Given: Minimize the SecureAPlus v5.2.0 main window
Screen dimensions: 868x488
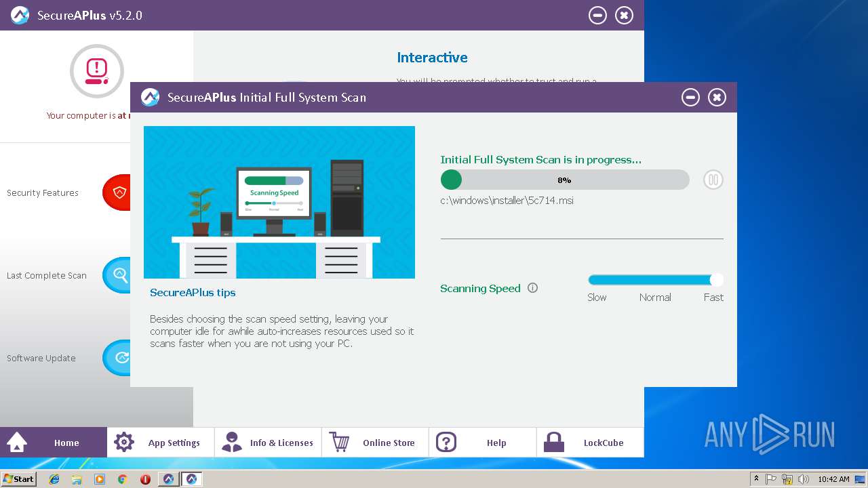Looking at the screenshot, I should [597, 15].
